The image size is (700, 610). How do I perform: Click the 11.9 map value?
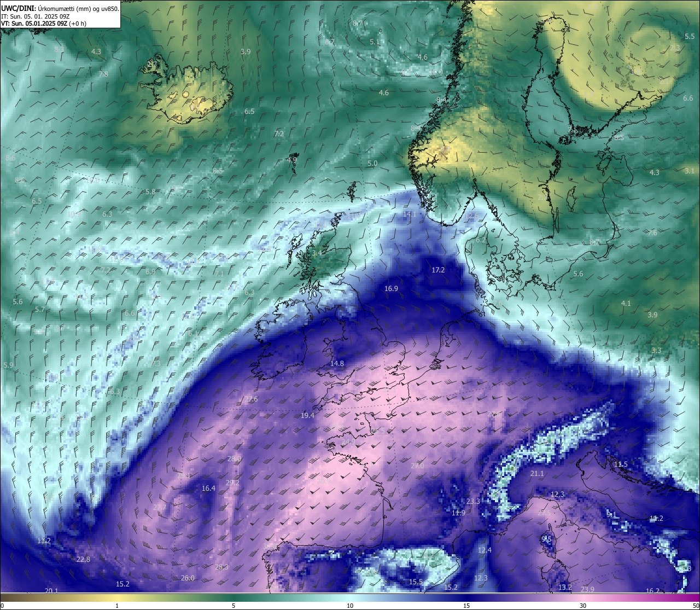[458, 513]
